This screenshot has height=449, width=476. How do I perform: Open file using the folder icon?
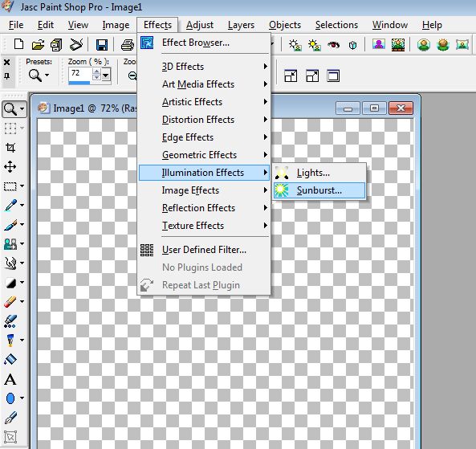click(38, 45)
